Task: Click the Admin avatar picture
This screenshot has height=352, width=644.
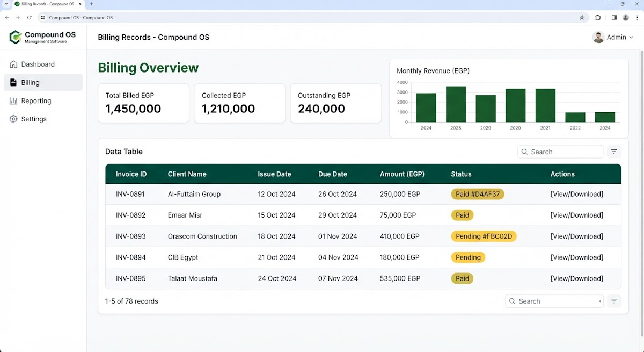Action: (598, 37)
